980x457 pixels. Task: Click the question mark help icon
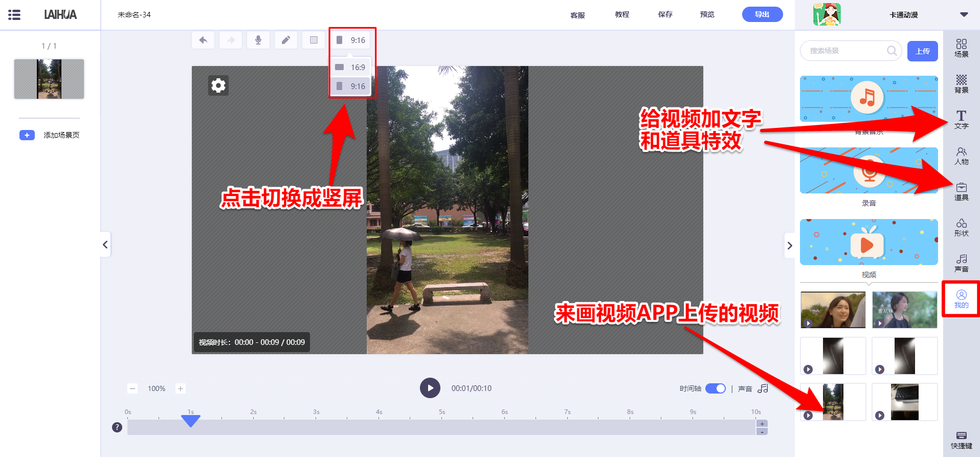(x=117, y=427)
